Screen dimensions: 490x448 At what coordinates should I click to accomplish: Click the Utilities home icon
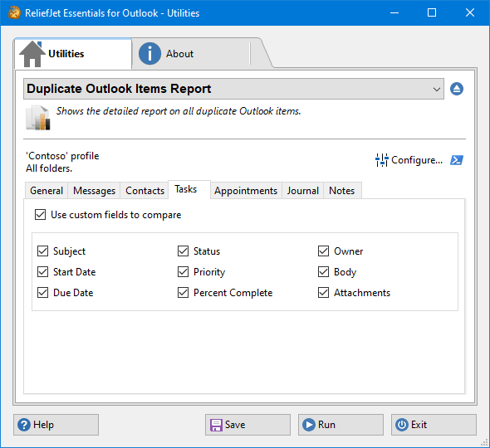[32, 54]
